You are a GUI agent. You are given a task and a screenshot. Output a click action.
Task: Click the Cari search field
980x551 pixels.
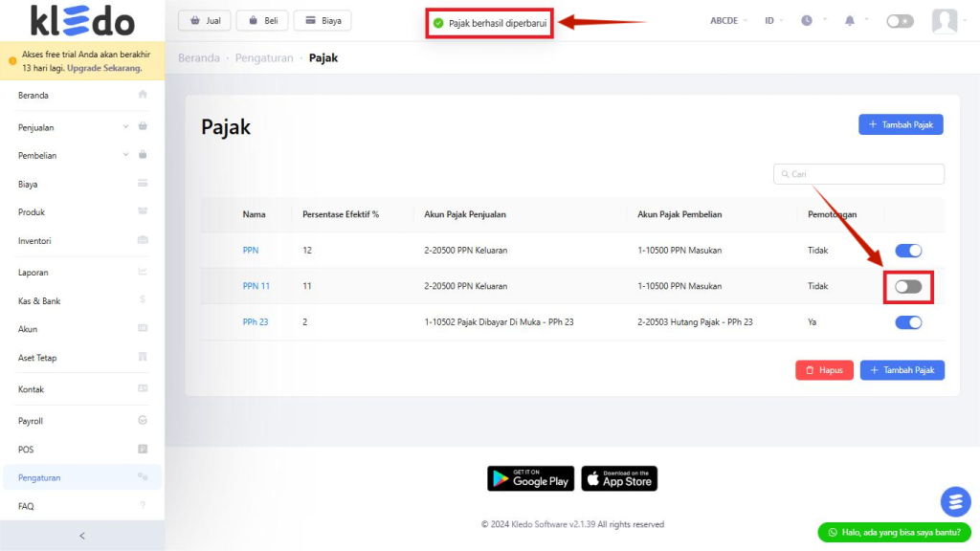pyautogui.click(x=861, y=174)
